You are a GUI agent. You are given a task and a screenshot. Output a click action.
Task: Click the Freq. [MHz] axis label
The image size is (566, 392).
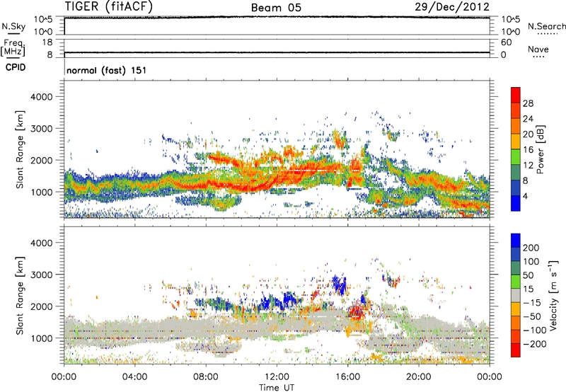click(13, 47)
